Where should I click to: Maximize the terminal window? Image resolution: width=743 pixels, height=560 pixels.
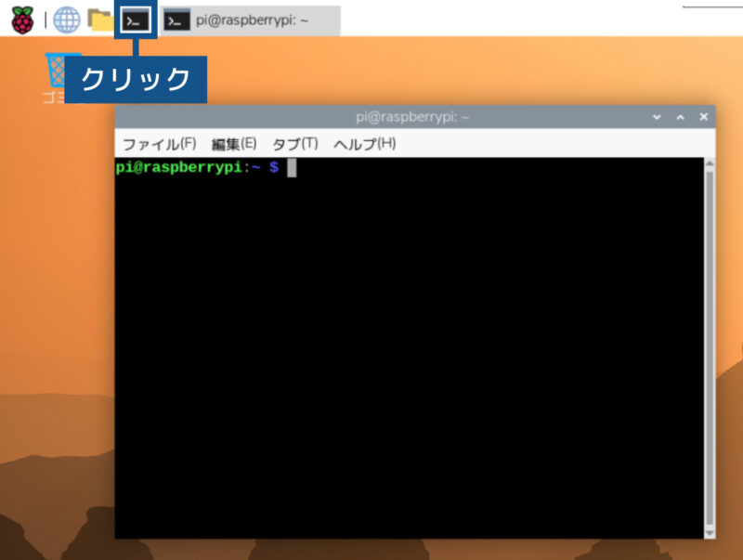(680, 117)
